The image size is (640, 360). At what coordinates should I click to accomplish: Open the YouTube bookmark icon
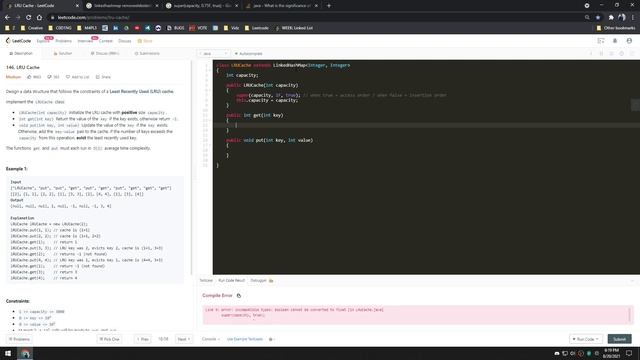[x=137, y=28]
